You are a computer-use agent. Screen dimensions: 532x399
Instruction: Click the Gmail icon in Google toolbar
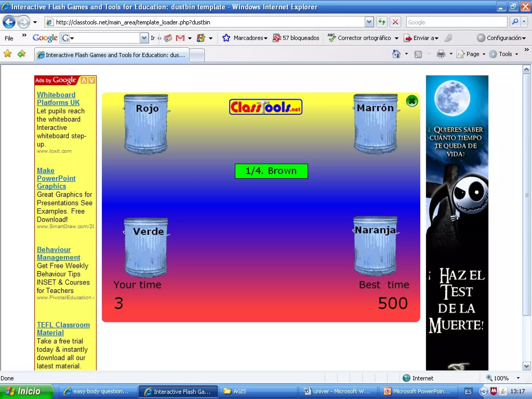180,38
